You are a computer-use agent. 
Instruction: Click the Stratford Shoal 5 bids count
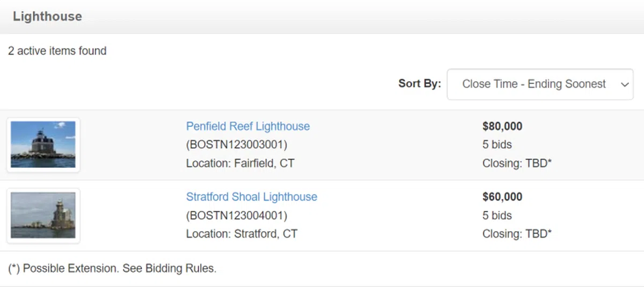point(497,216)
